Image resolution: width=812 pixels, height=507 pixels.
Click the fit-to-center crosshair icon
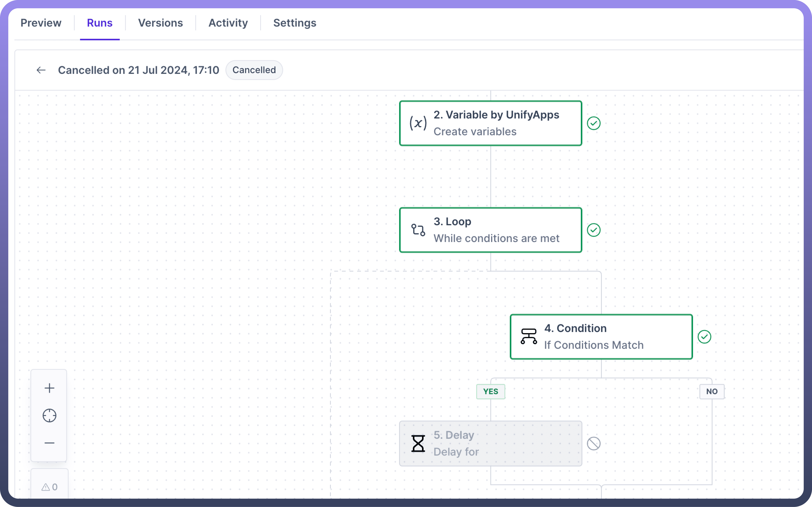click(49, 415)
